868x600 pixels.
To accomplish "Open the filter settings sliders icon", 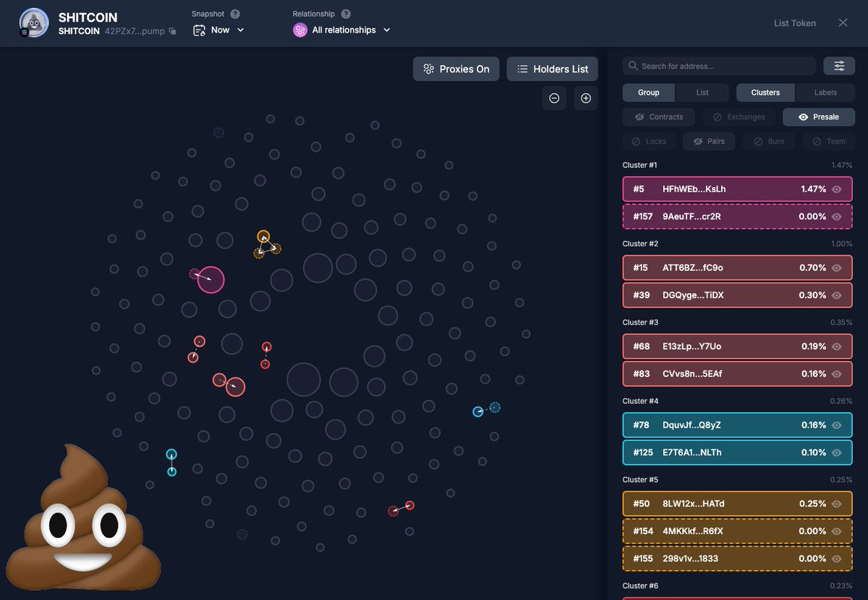I will click(839, 66).
